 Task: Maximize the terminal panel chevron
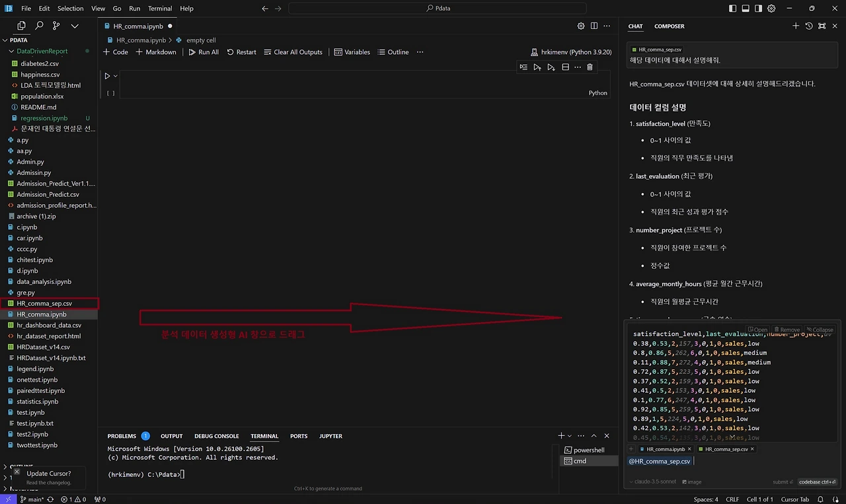594,436
